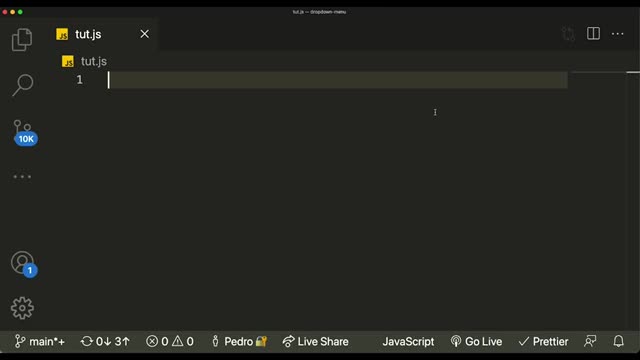The width and height of the screenshot is (640, 360).
Task: Open the Explorer files view
Action: click(x=22, y=40)
